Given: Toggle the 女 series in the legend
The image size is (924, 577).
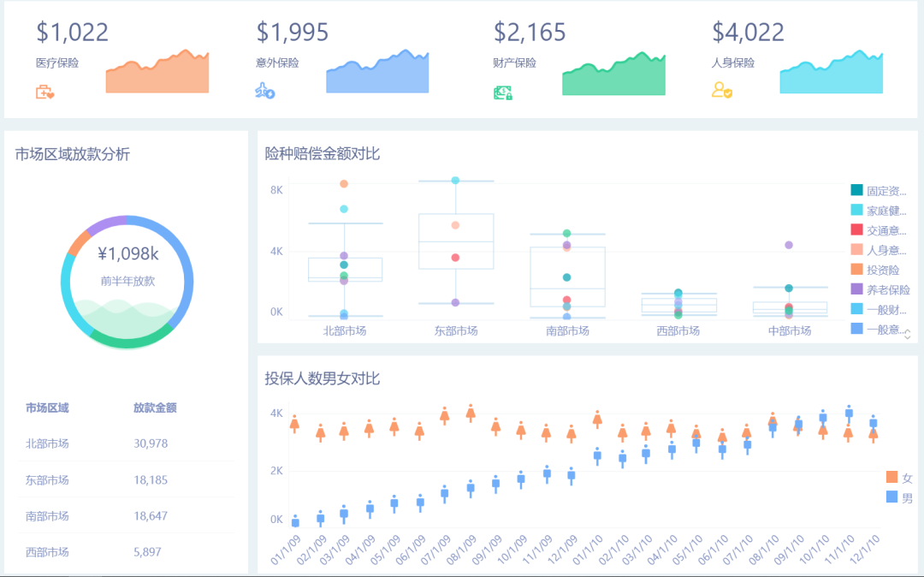Looking at the screenshot, I should coord(899,478).
